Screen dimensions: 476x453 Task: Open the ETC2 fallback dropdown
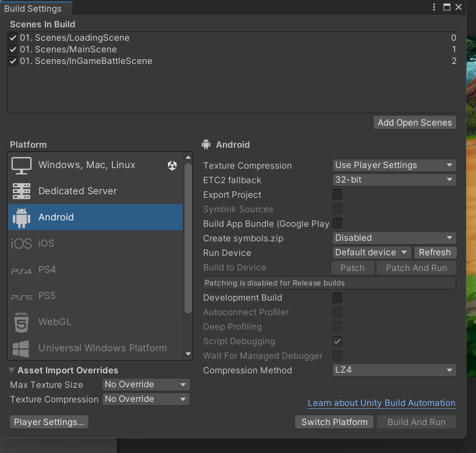394,180
